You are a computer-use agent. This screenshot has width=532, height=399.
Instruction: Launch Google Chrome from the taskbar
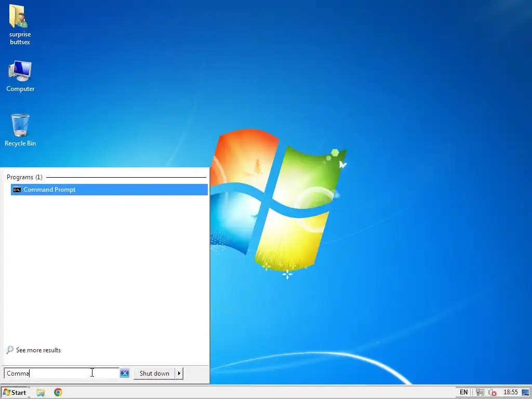click(58, 392)
